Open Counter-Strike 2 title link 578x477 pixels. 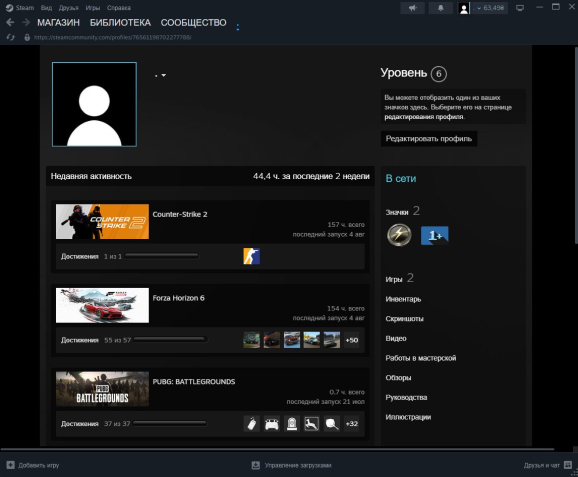tap(180, 214)
